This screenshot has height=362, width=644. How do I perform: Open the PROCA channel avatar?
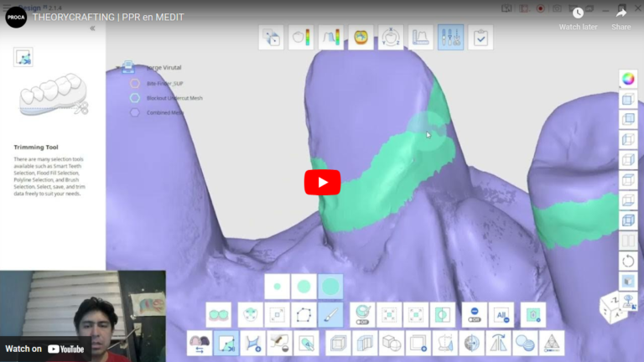[x=16, y=18]
